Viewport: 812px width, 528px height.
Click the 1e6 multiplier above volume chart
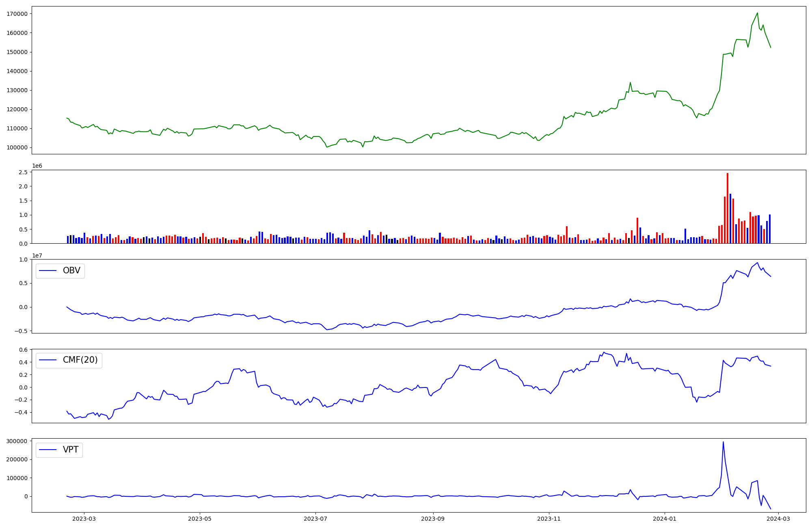pyautogui.click(x=37, y=166)
